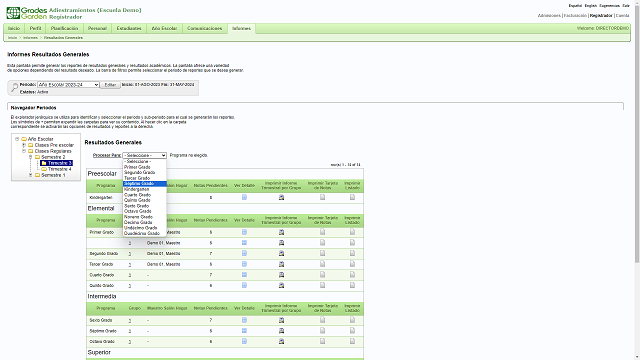
Task: Click the Procesar Para select box
Action: point(144,156)
